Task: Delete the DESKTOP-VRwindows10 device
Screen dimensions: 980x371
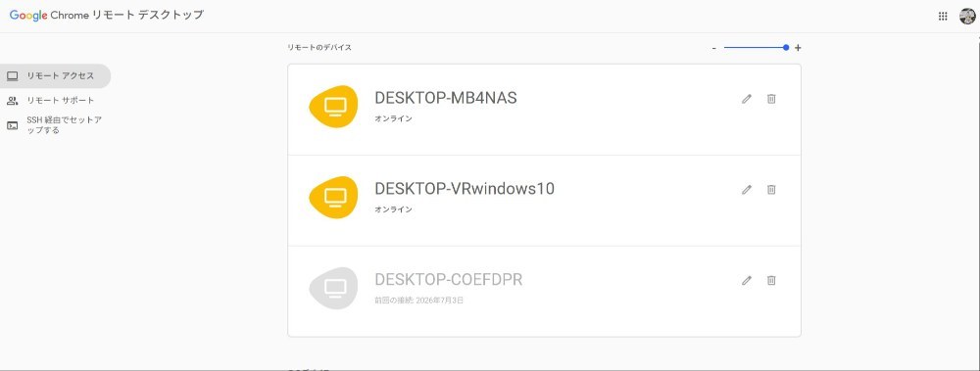Action: click(771, 189)
